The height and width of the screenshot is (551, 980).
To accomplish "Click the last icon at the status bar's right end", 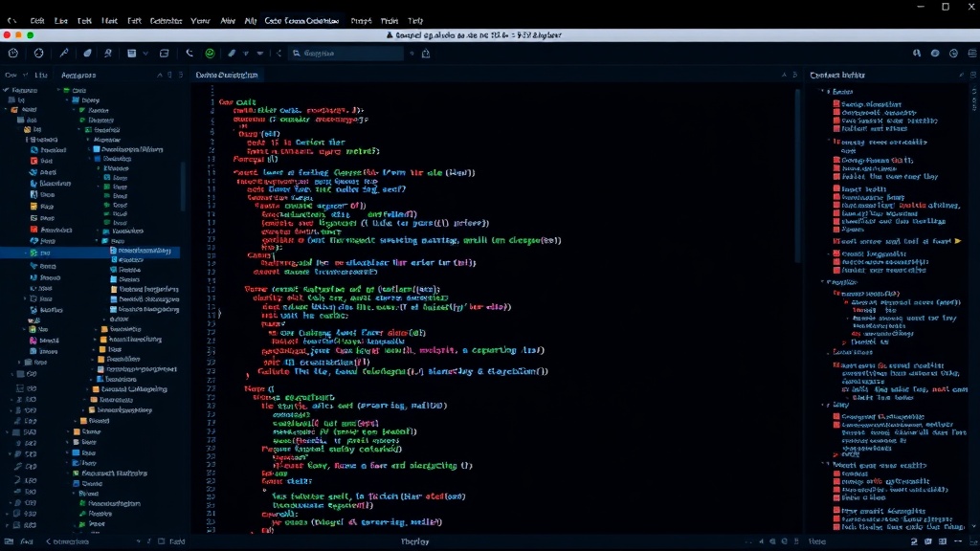I will pos(972,541).
